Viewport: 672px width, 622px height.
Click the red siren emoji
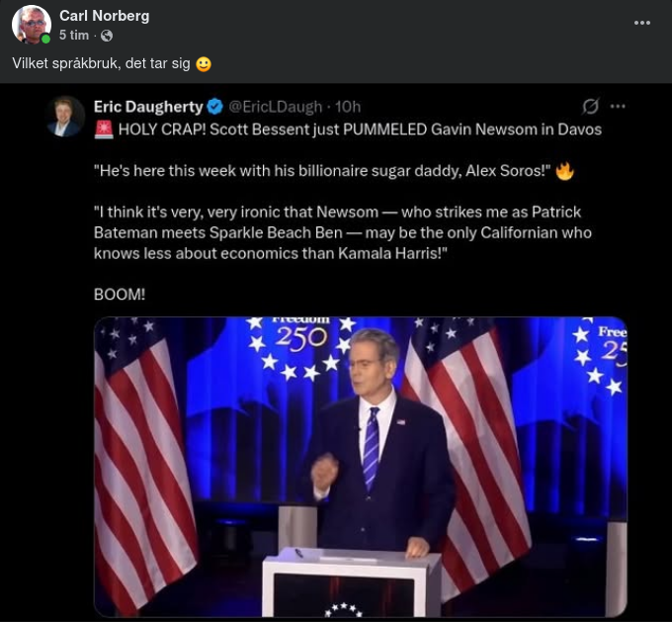point(103,130)
